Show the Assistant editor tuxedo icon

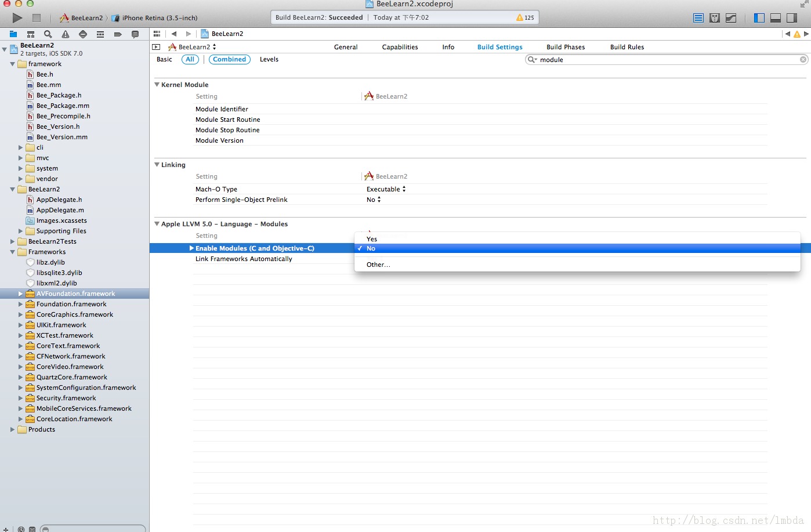[x=715, y=18]
